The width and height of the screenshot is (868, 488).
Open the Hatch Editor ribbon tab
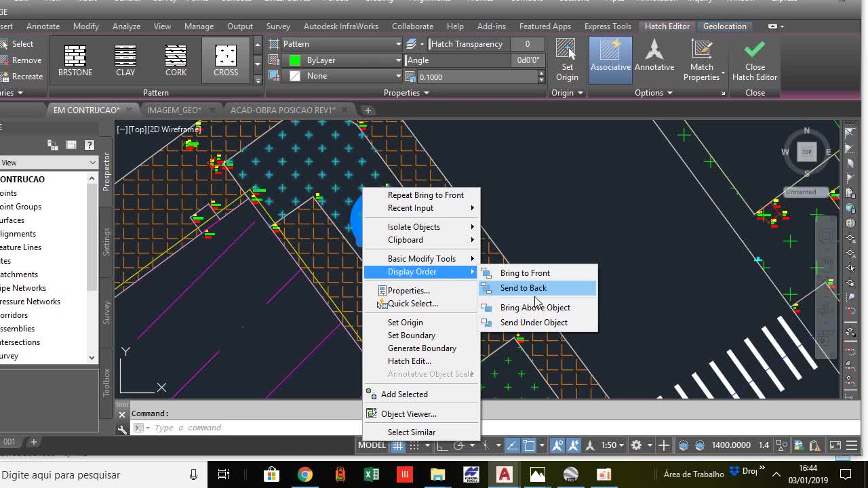[667, 26]
